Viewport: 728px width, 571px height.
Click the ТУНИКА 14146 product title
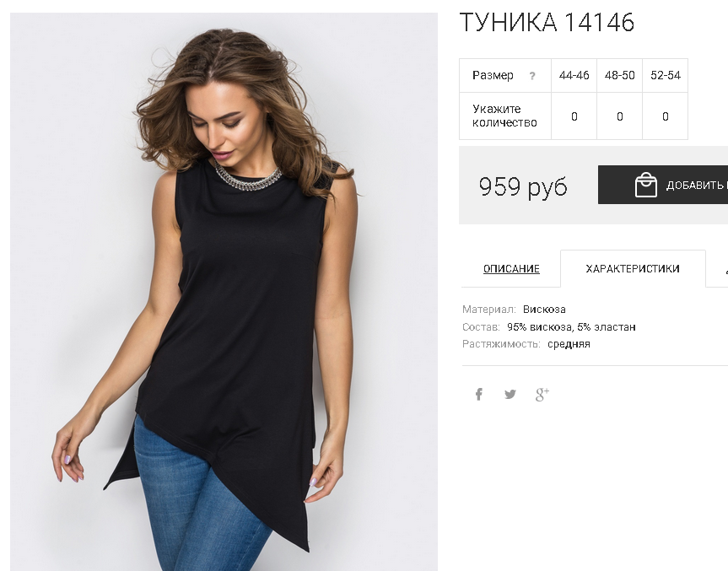click(x=547, y=22)
